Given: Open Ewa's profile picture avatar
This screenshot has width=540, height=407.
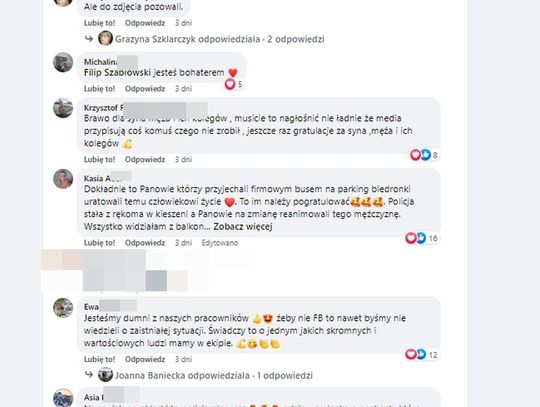Looking at the screenshot, I should click(63, 308).
